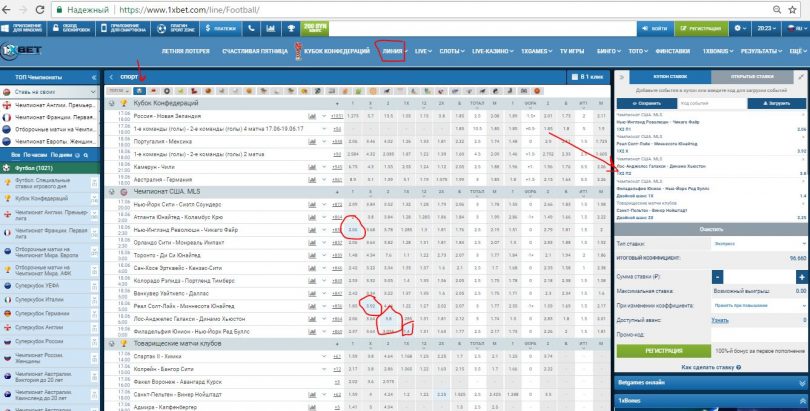
Task: Select Футбол (1021) in sidebar
Action: click(x=50, y=168)
